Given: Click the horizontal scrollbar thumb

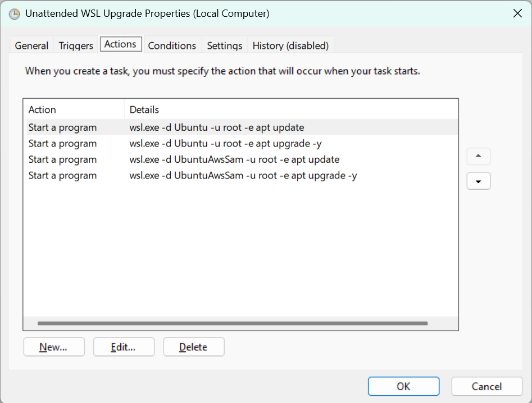Looking at the screenshot, I should [x=232, y=323].
